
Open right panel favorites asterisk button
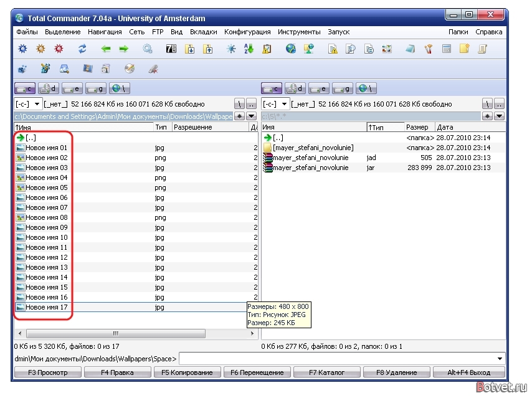[x=487, y=116]
